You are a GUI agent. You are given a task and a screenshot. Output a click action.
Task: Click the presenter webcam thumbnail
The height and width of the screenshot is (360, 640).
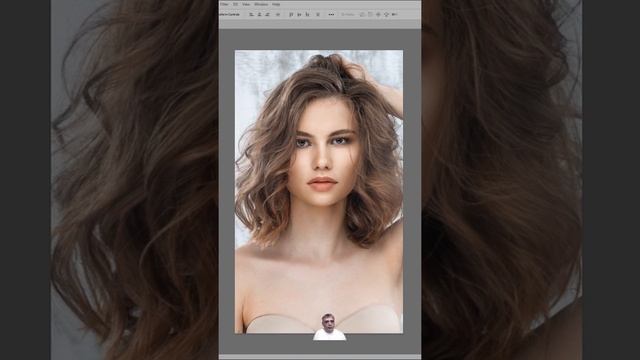[x=329, y=327]
